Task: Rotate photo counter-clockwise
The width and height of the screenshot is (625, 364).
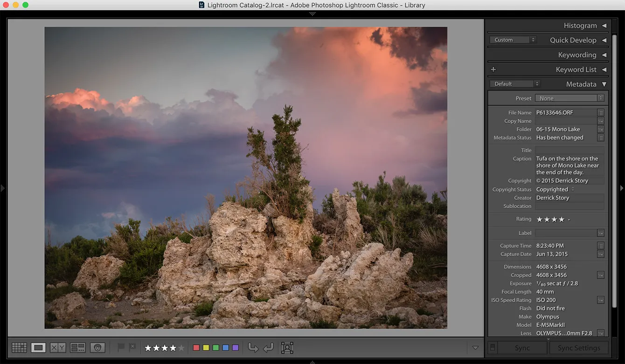Action: (253, 348)
